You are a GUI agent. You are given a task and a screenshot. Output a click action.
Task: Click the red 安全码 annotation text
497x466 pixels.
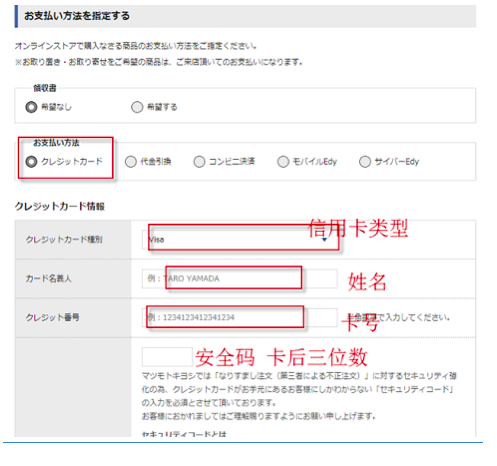225,357
